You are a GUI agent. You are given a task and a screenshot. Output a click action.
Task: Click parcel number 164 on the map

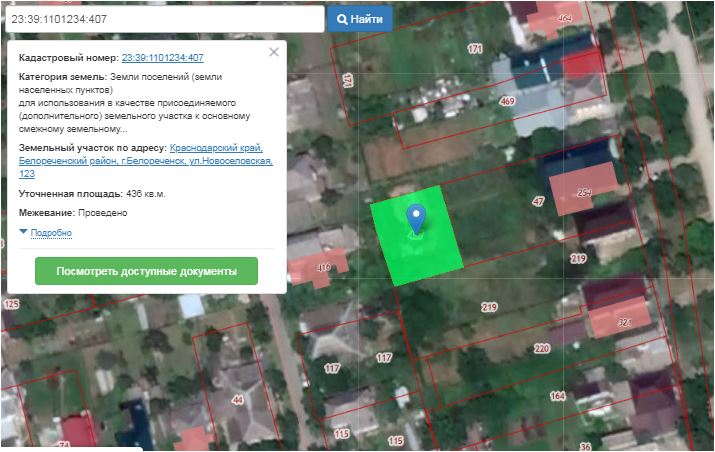tap(557, 397)
